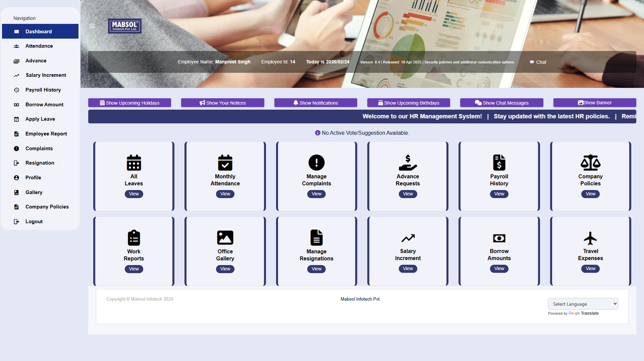Click the Advance Requests hand-dollar icon
This screenshot has height=361, width=644.
[x=408, y=163]
